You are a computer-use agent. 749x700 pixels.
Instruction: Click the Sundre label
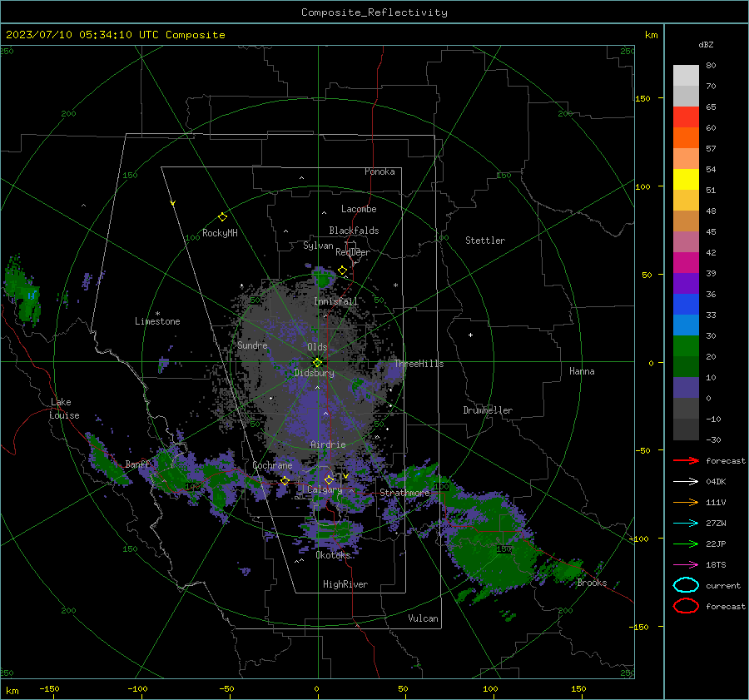click(x=252, y=345)
